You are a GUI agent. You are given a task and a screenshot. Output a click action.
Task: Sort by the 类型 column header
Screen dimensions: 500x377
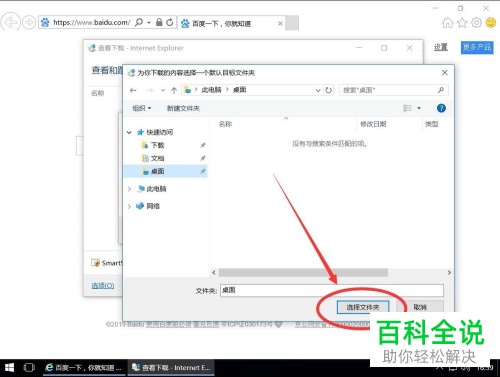(x=432, y=124)
